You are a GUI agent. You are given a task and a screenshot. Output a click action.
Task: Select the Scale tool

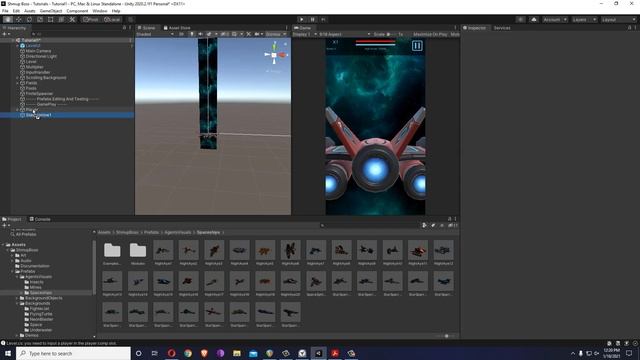pos(40,19)
